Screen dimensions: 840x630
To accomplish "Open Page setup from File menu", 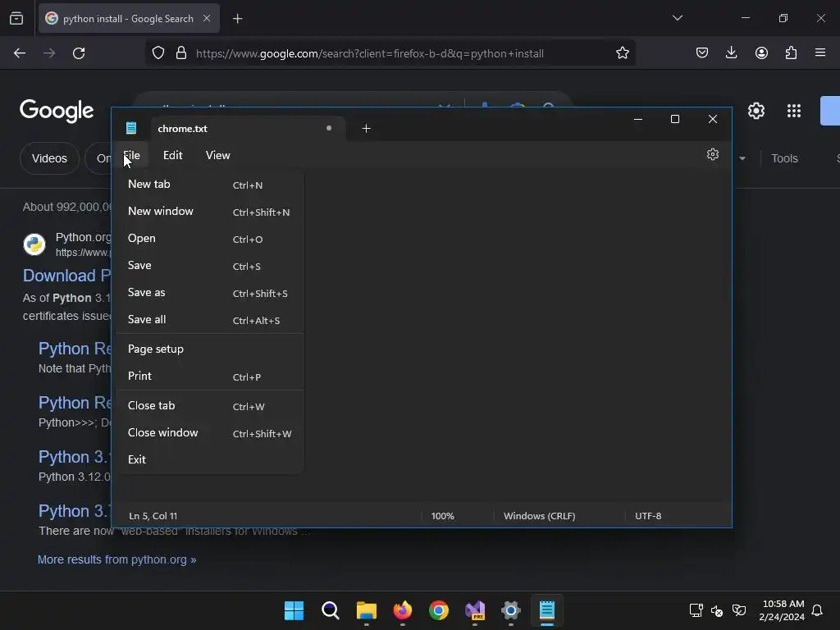I will coord(209,349).
